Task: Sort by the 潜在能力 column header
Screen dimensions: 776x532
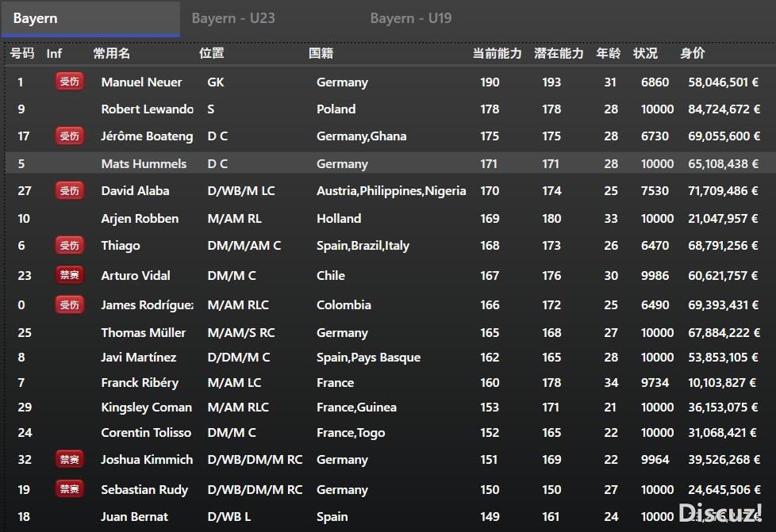Action: (559, 53)
